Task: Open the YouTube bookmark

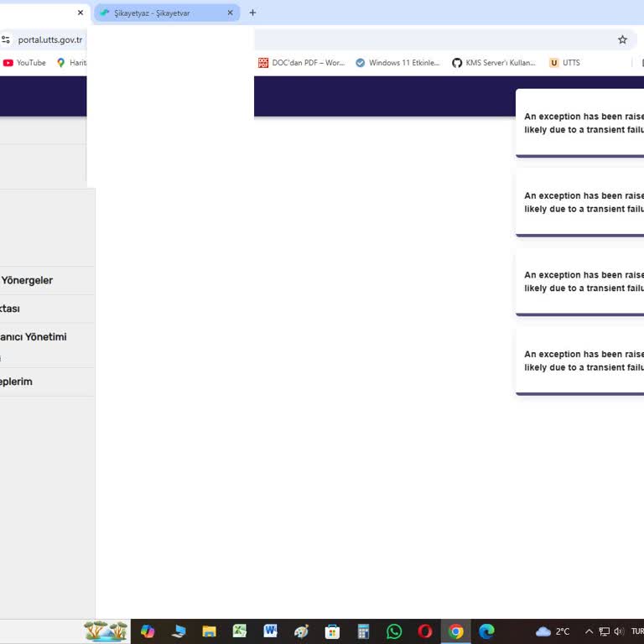Action: 24,63
